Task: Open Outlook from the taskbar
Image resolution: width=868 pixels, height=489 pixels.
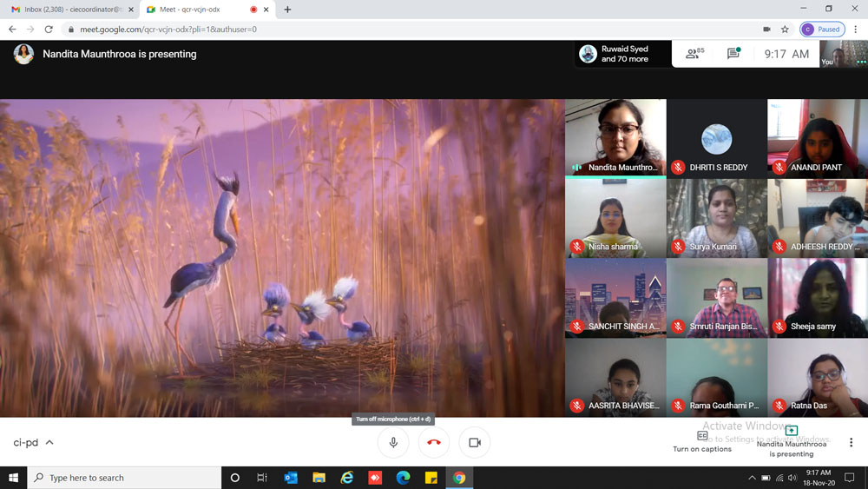Action: (x=291, y=478)
